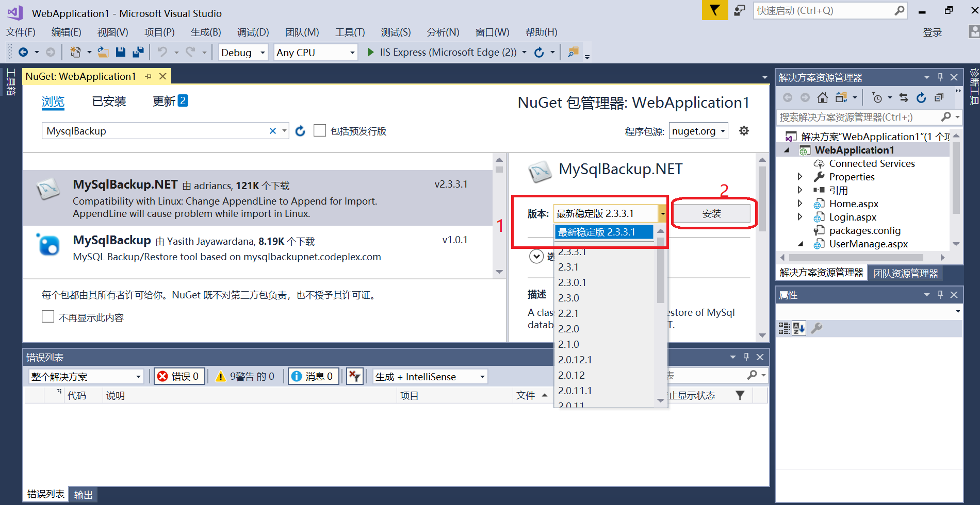Click the Error List filter funnel icon
Viewport: 980px width, 505px height.
click(x=740, y=395)
